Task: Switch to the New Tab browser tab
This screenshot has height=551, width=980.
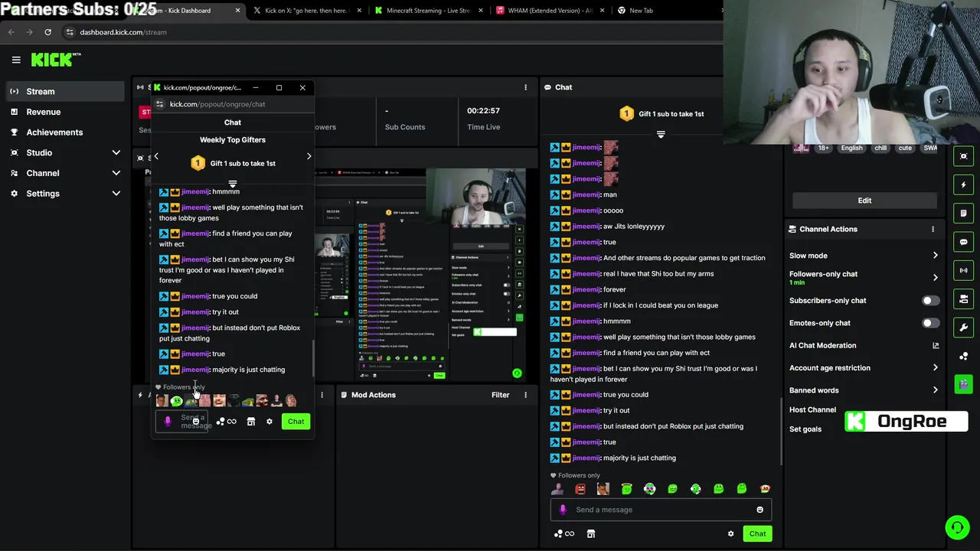Action: (x=641, y=11)
